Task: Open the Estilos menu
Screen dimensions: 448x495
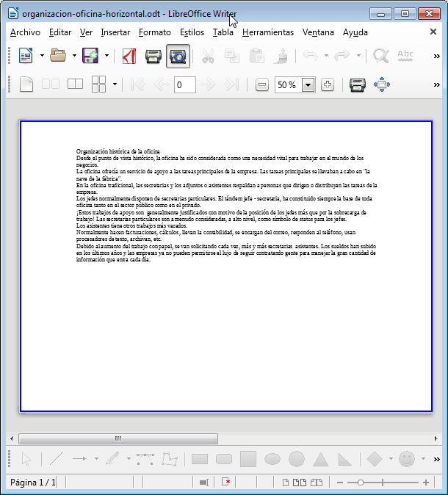Action: [192, 32]
